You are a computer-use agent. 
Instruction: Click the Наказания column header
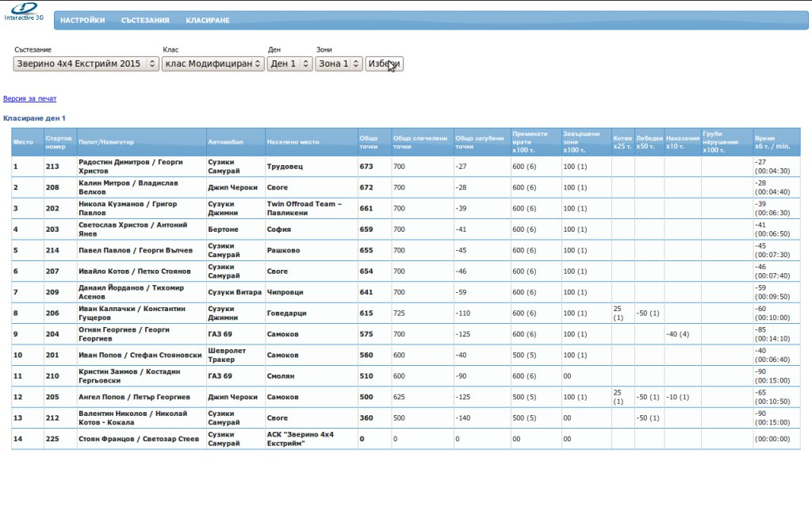(683, 138)
